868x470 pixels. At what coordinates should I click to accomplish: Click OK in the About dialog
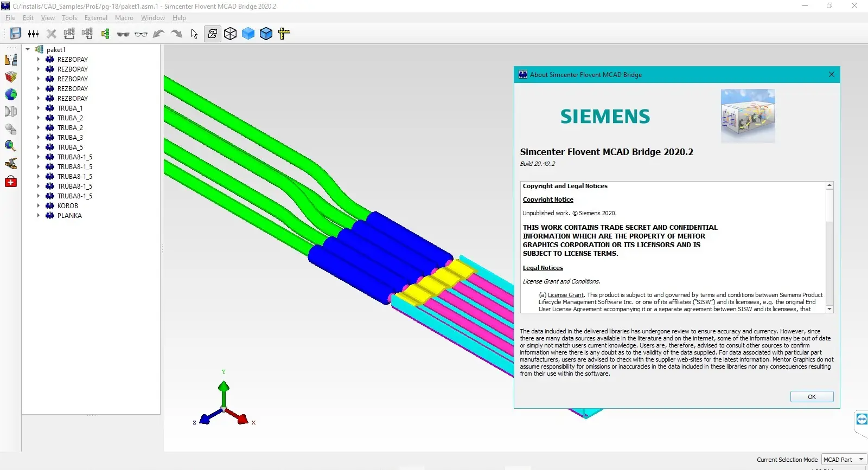pos(812,397)
